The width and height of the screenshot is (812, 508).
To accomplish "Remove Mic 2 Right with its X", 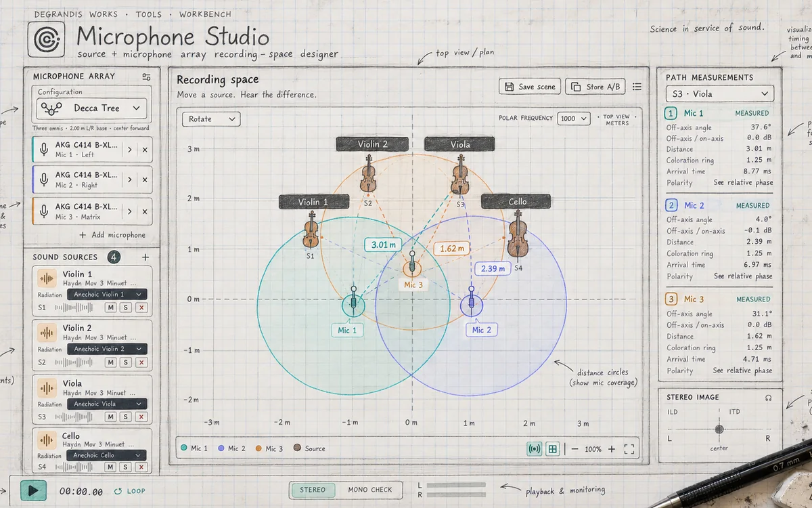I will point(144,179).
